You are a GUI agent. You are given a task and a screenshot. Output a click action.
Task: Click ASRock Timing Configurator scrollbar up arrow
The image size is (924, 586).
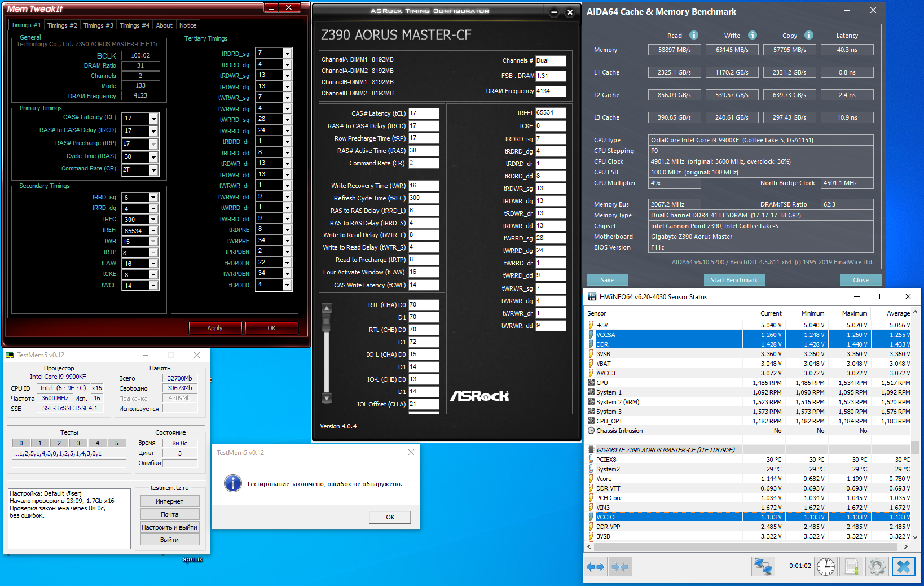click(327, 308)
